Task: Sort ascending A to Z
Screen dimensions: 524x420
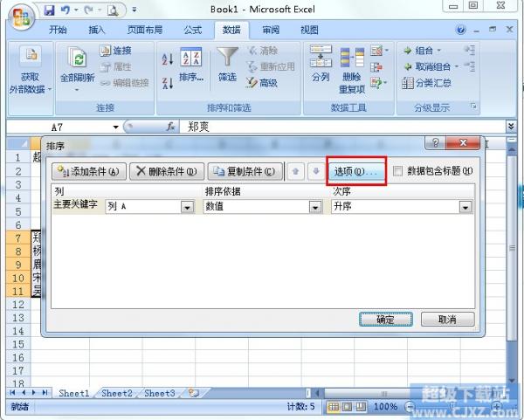Action: coord(168,59)
